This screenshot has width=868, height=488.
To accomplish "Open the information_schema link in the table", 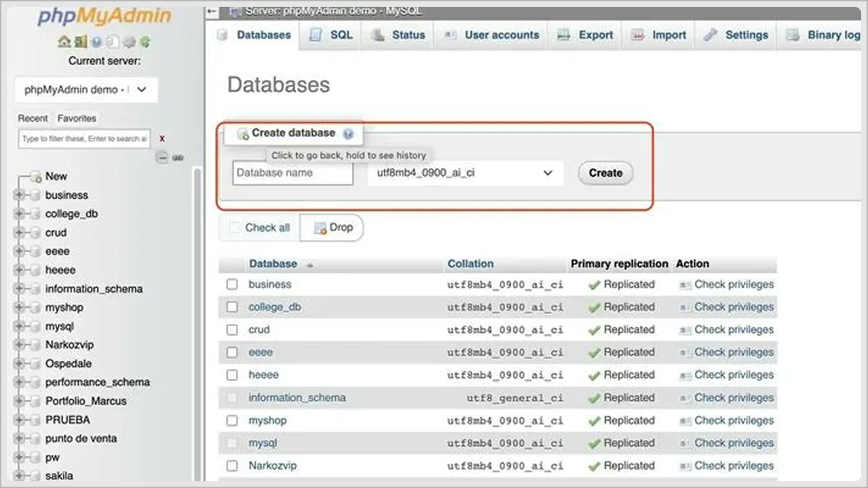I will coord(297,398).
